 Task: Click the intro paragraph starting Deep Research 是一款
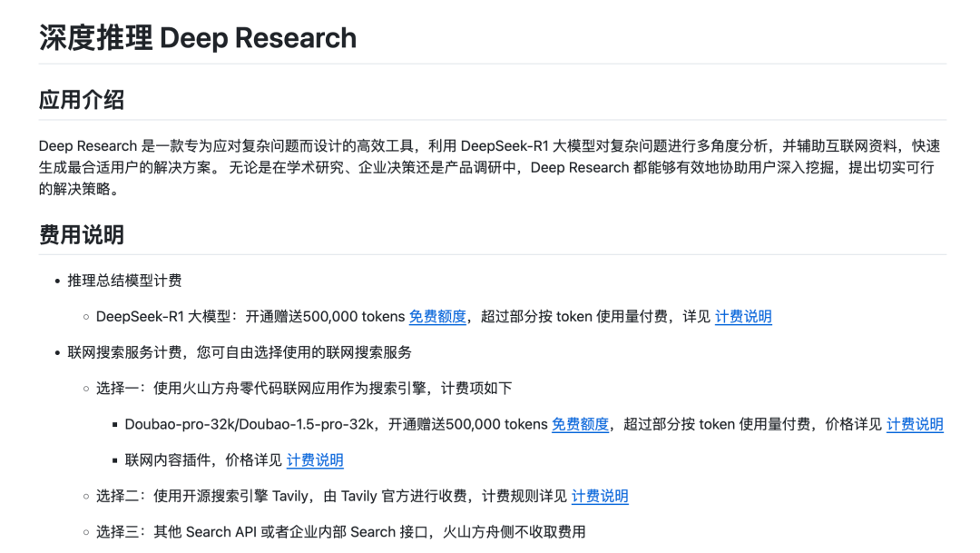pyautogui.click(x=489, y=167)
